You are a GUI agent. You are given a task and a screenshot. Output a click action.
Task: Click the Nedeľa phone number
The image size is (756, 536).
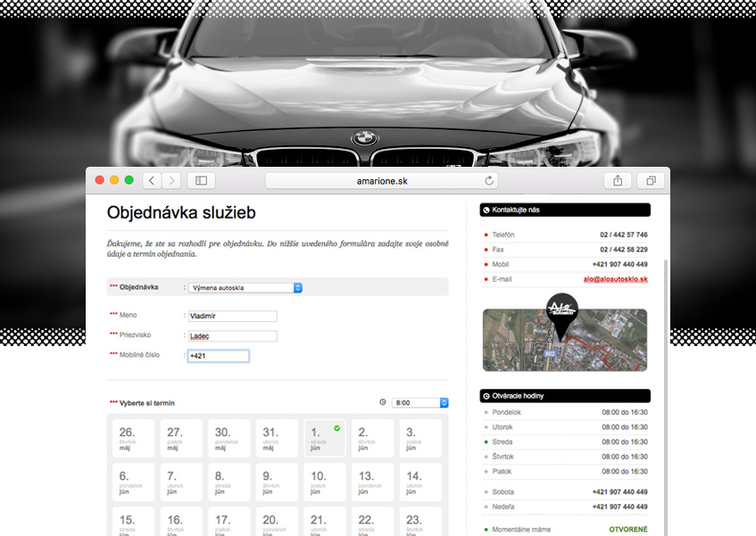[620, 507]
